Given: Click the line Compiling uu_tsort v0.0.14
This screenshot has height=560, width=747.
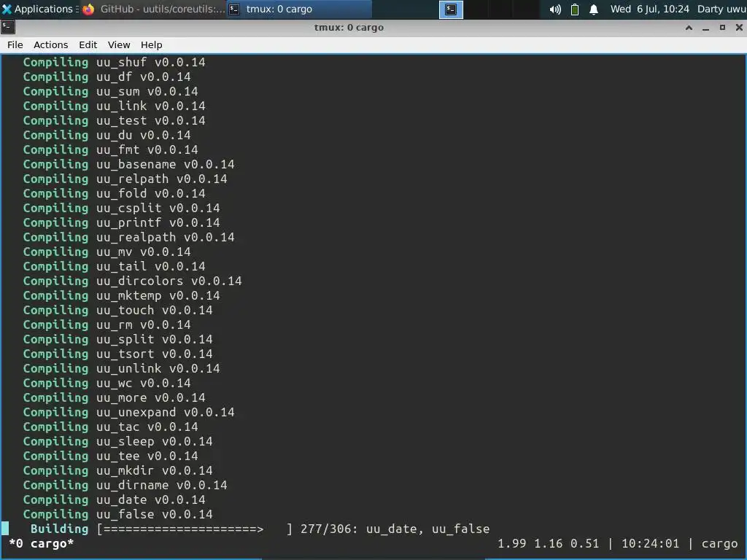Looking at the screenshot, I should pyautogui.click(x=117, y=354).
